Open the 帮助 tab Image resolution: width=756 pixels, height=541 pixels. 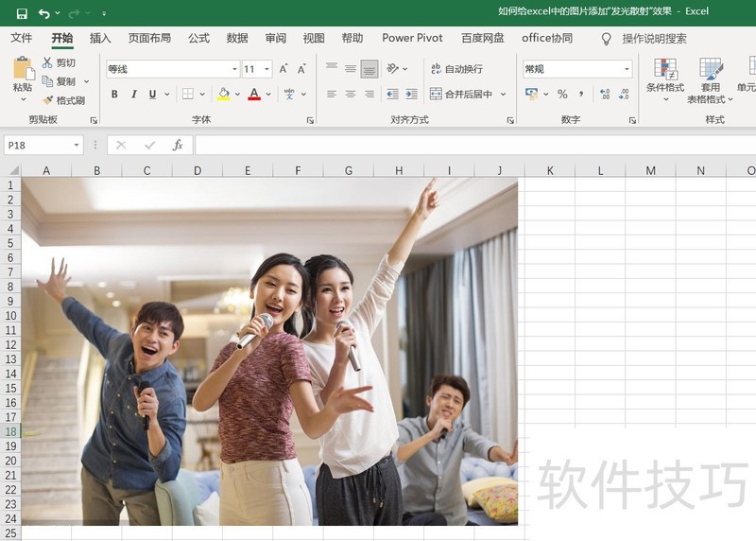(x=352, y=38)
